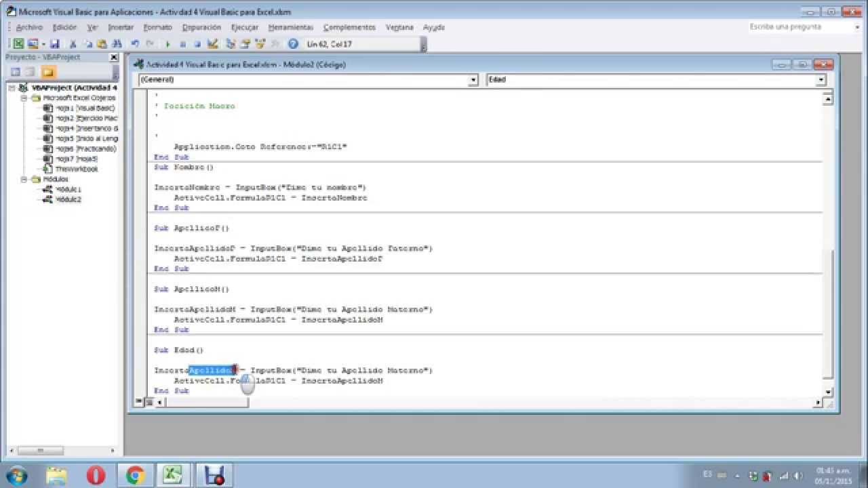Click the Find binoculars icon
The image size is (868, 488).
tap(117, 44)
